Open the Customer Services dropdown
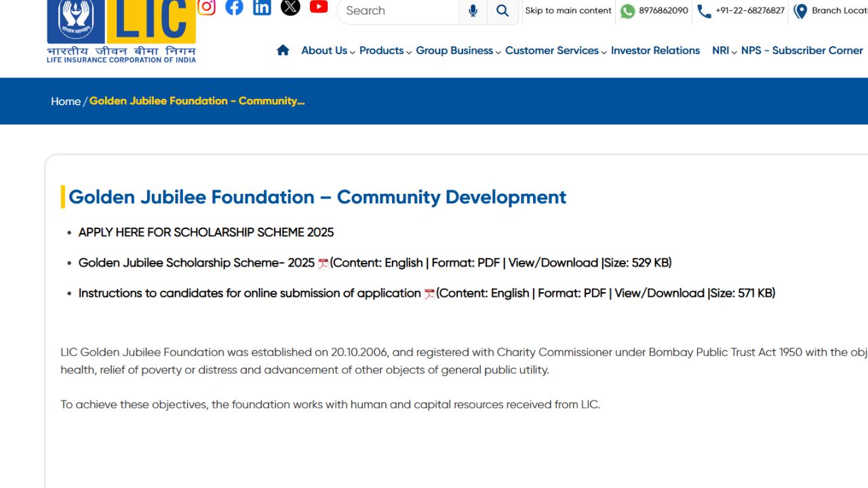 coord(551,50)
